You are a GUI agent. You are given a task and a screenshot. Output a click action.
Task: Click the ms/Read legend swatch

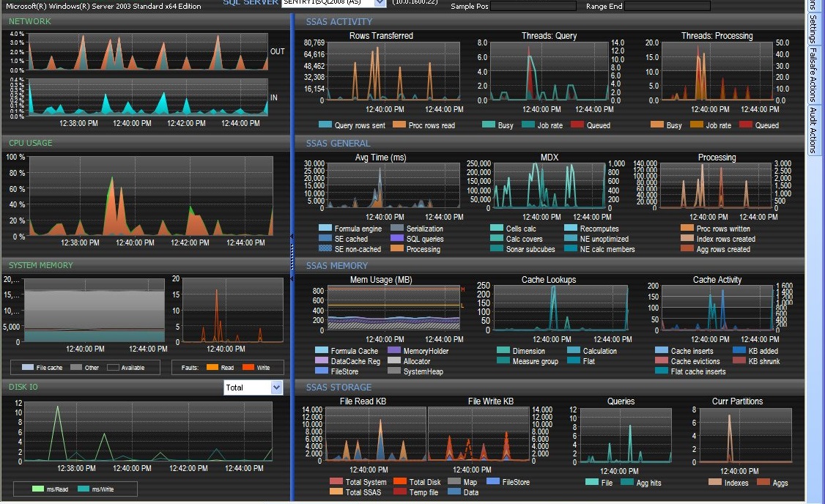point(38,489)
